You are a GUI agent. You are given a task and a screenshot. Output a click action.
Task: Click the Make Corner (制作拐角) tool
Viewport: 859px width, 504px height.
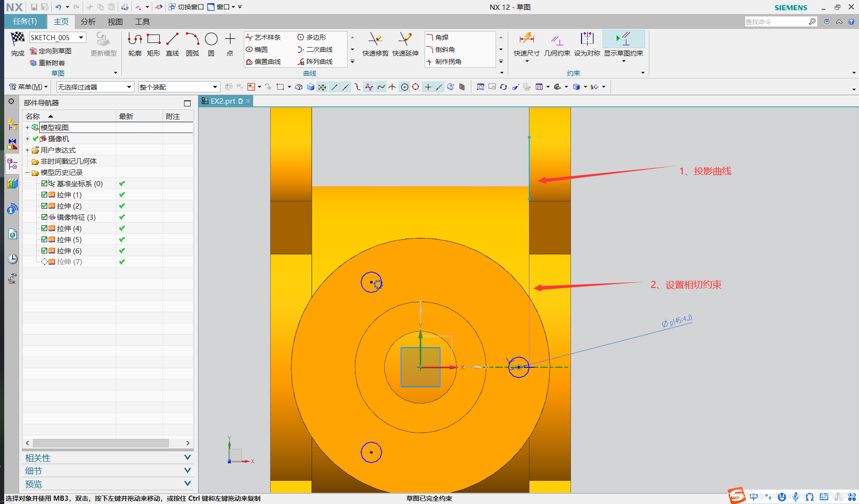pyautogui.click(x=444, y=62)
